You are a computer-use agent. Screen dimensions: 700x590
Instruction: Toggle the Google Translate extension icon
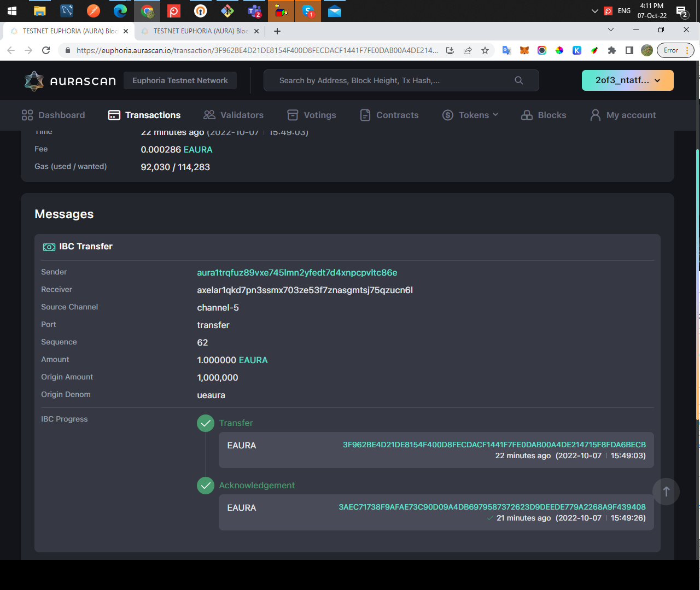[x=506, y=50]
